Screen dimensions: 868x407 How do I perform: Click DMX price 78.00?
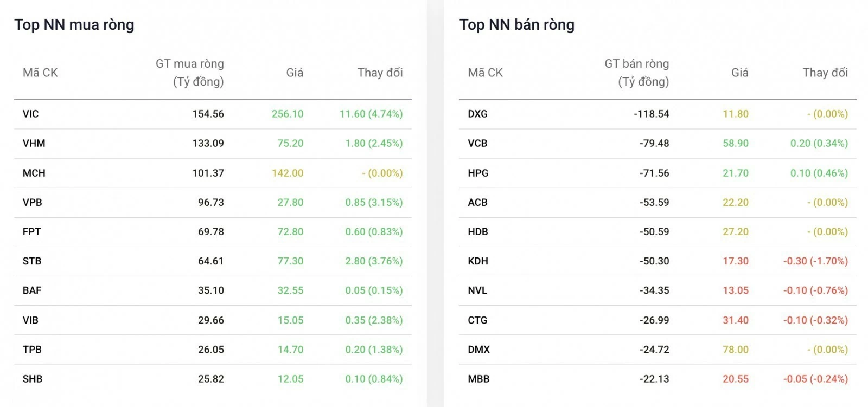tap(736, 349)
